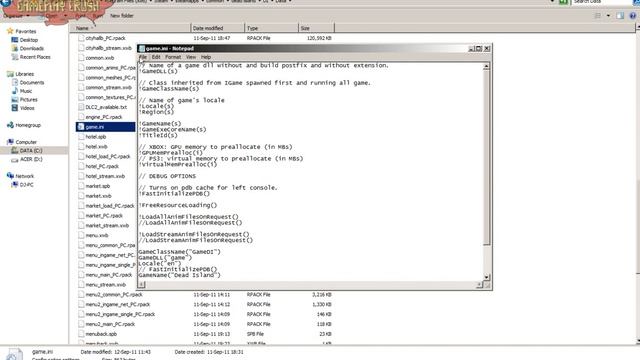
Task: Sort files by Type column header
Action: tap(271, 28)
